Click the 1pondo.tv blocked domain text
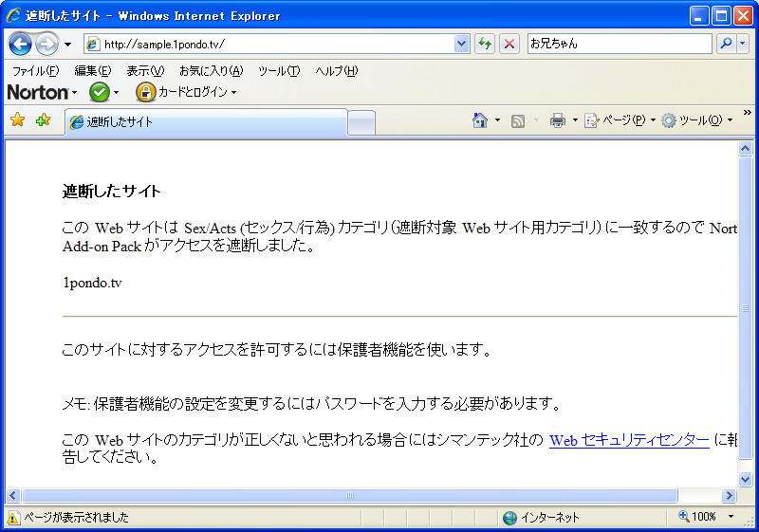Screen dimensions: 759x532 (x=92, y=283)
